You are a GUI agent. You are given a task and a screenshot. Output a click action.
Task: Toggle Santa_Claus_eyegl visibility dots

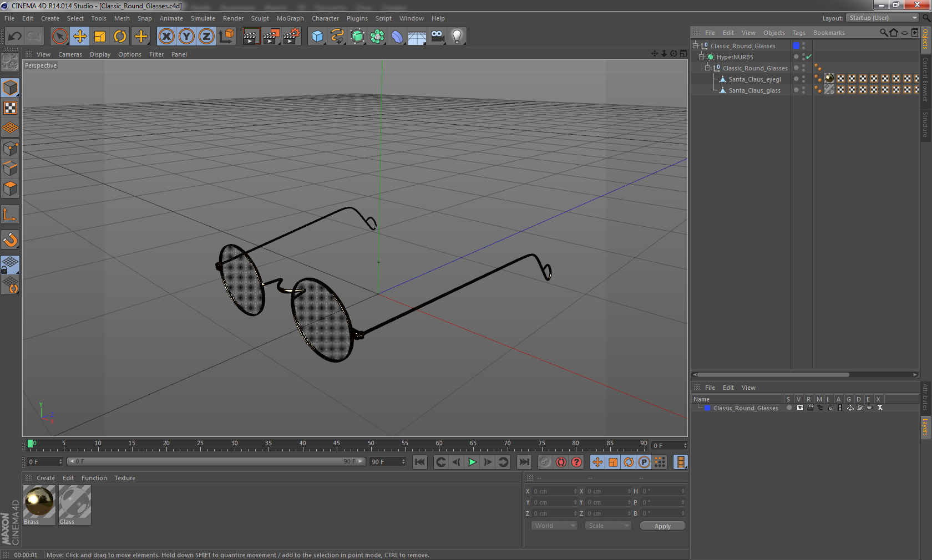click(x=803, y=79)
